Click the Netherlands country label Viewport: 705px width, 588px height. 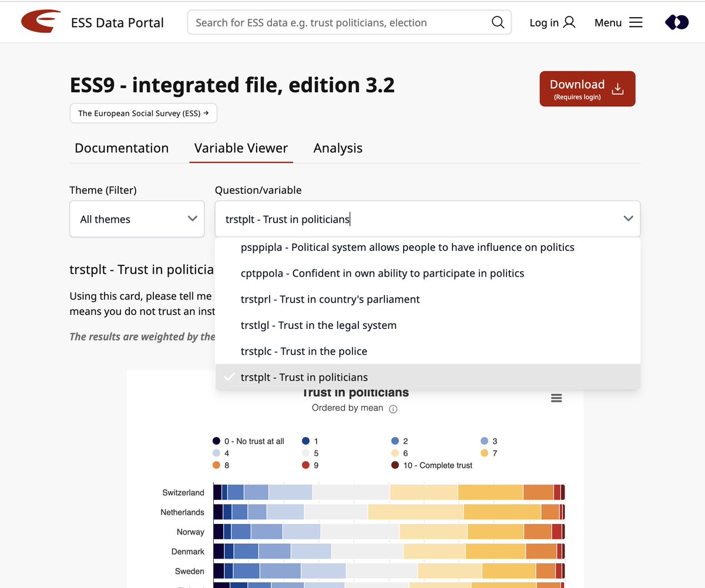point(182,512)
